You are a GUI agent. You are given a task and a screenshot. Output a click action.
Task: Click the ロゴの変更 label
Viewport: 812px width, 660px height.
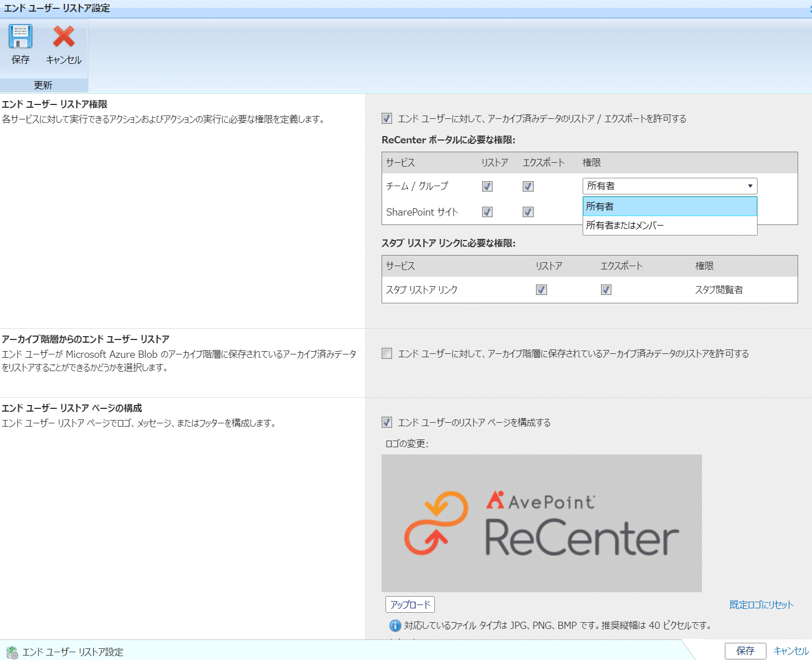pos(407,443)
